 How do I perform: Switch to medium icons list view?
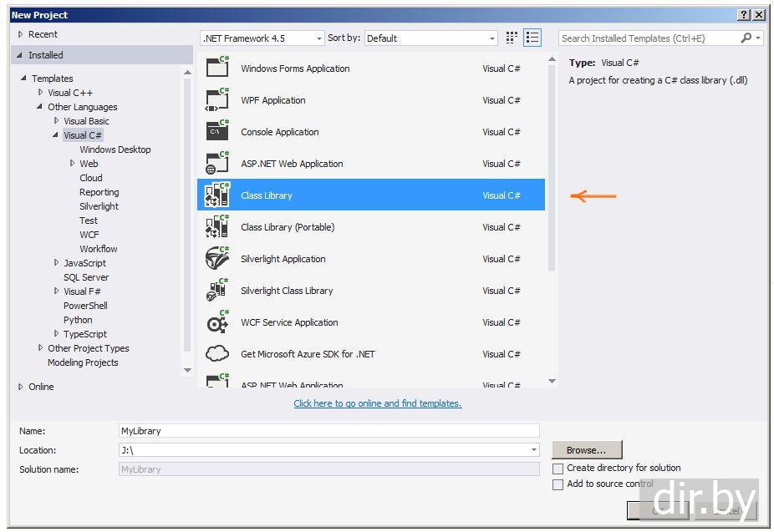click(x=532, y=38)
